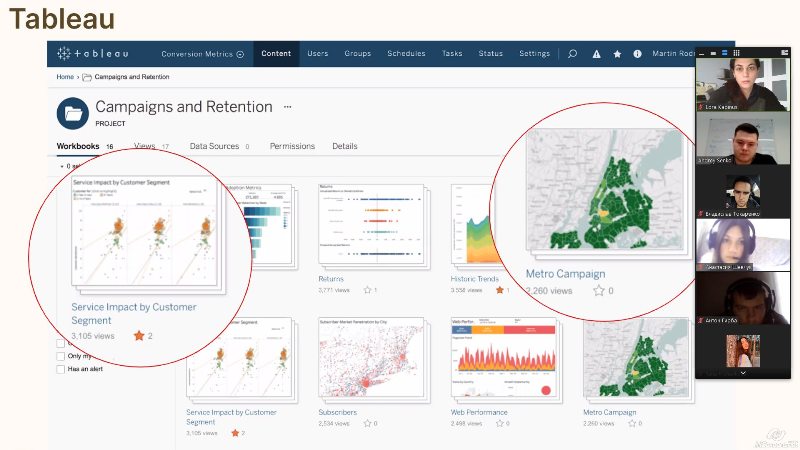
Task: Select top participant video in call panel
Action: (743, 84)
